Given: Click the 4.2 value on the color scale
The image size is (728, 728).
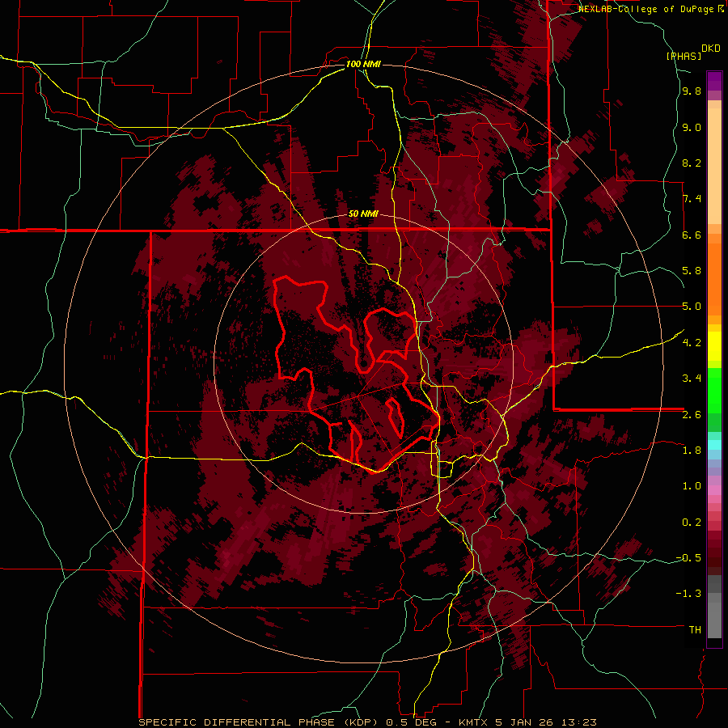Looking at the screenshot, I should pos(692,343).
